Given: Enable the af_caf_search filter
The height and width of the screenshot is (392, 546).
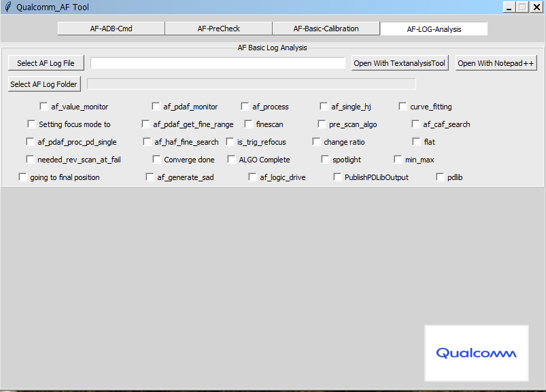Looking at the screenshot, I should pyautogui.click(x=416, y=124).
